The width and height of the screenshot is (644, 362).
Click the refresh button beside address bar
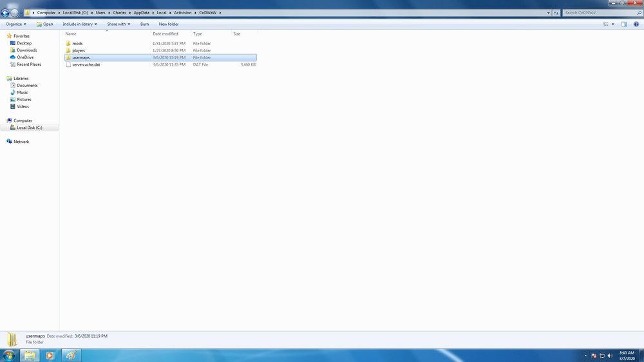[x=556, y=13]
